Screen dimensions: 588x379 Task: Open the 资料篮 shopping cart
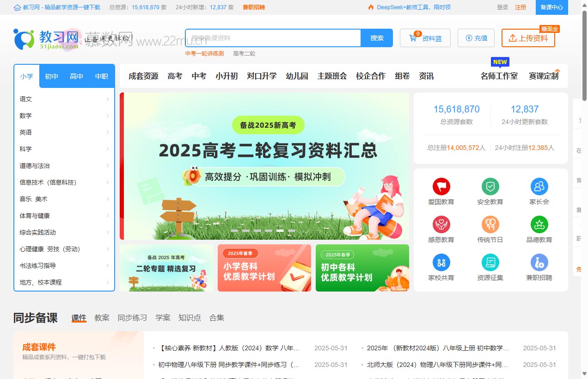click(425, 38)
